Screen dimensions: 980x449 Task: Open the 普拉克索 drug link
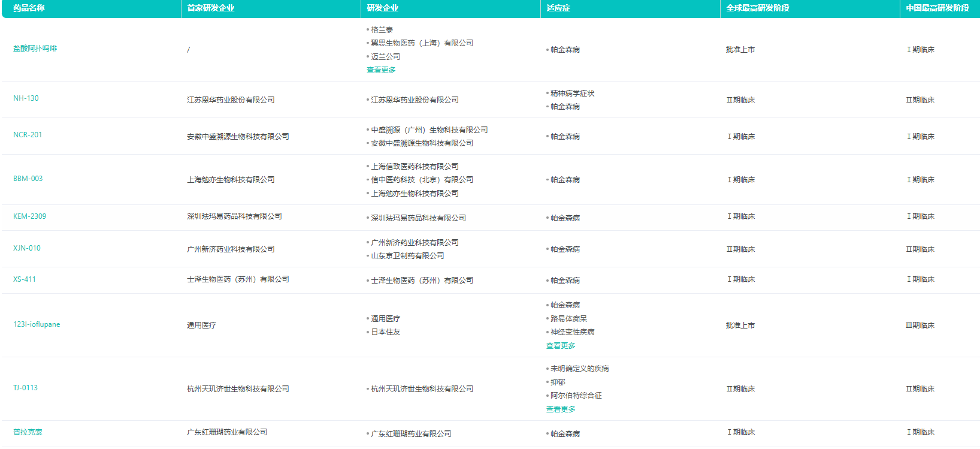coord(28,432)
